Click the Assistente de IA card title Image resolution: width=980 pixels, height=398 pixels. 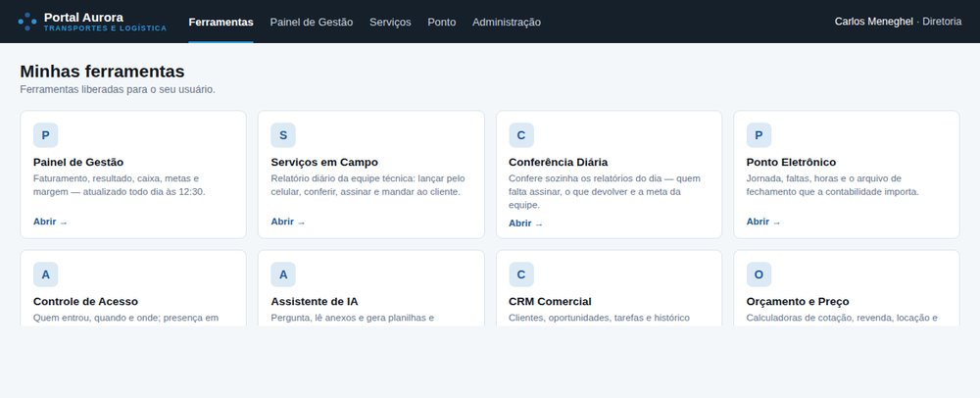pyautogui.click(x=315, y=301)
